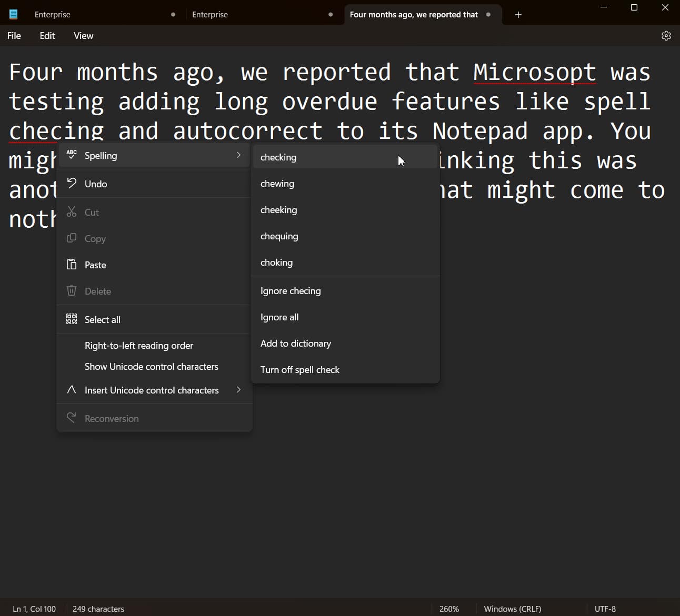
Task: Click the Copy icon
Action: [72, 238]
